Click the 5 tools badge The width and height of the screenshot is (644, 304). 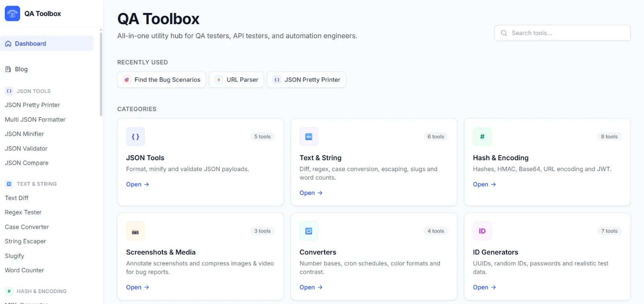262,137
